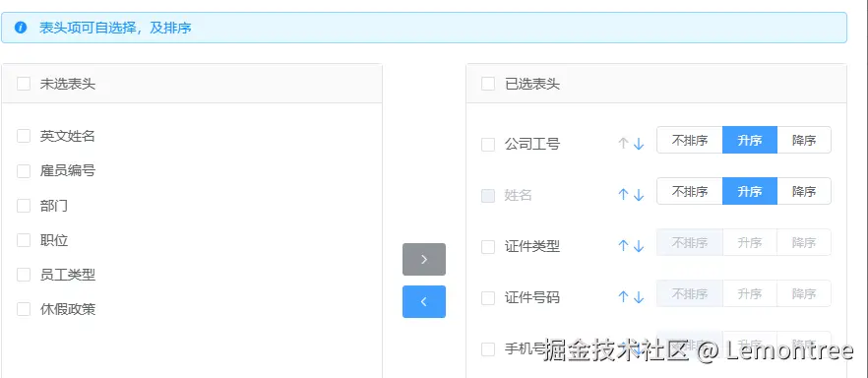Move 公司工号 row down with arrow
Image resolution: width=868 pixels, height=378 pixels.
tap(639, 144)
